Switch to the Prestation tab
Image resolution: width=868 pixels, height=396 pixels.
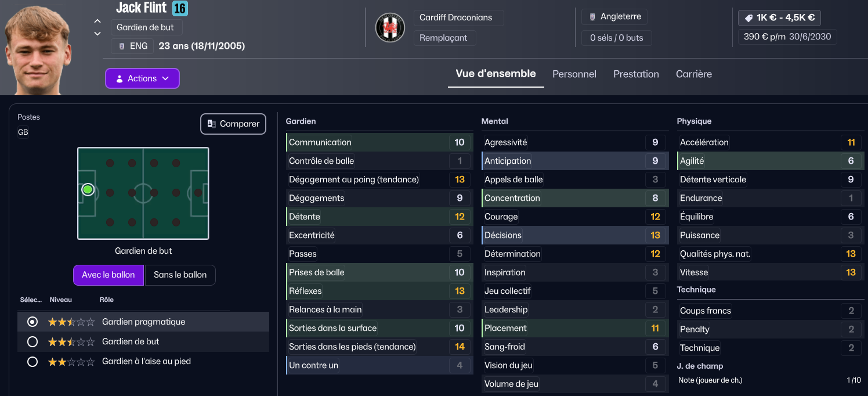pos(636,74)
